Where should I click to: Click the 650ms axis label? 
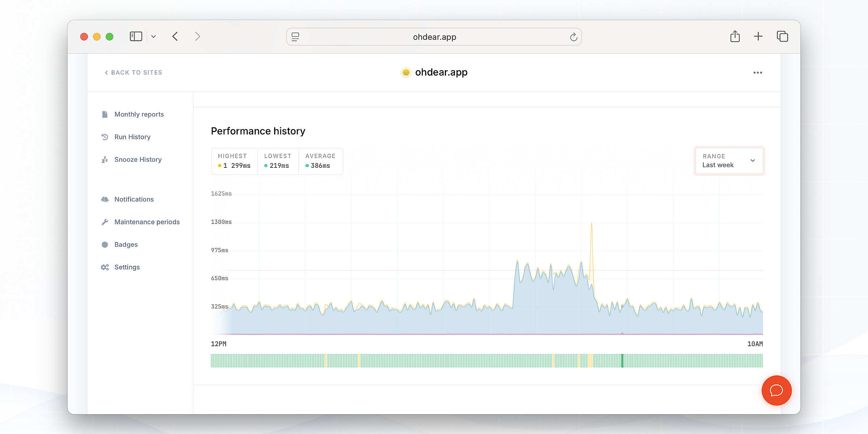click(220, 278)
